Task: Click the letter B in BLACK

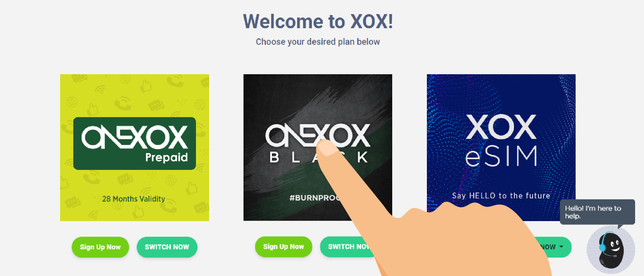Action: (x=274, y=157)
